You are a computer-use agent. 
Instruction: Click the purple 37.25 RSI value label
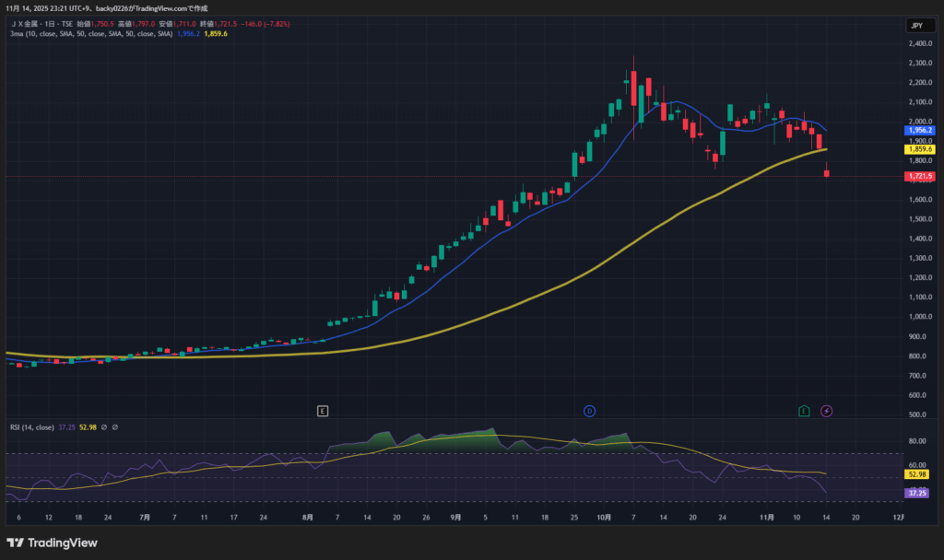(x=916, y=493)
